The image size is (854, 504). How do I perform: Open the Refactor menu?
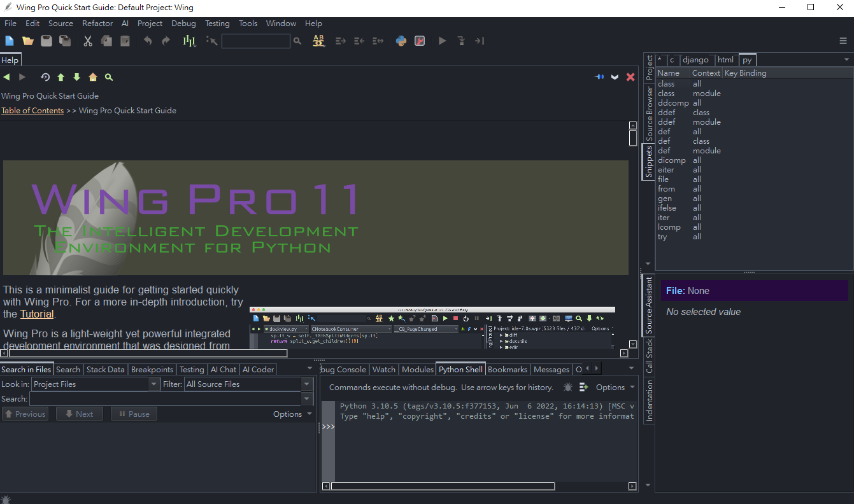97,24
